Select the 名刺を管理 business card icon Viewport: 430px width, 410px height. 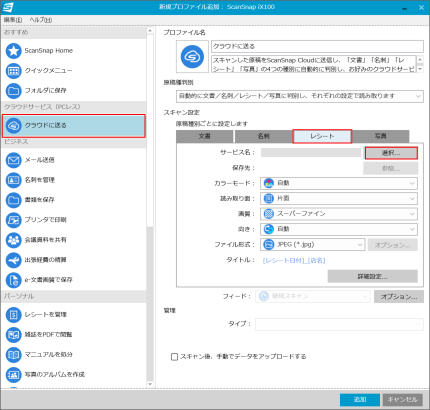point(14,180)
